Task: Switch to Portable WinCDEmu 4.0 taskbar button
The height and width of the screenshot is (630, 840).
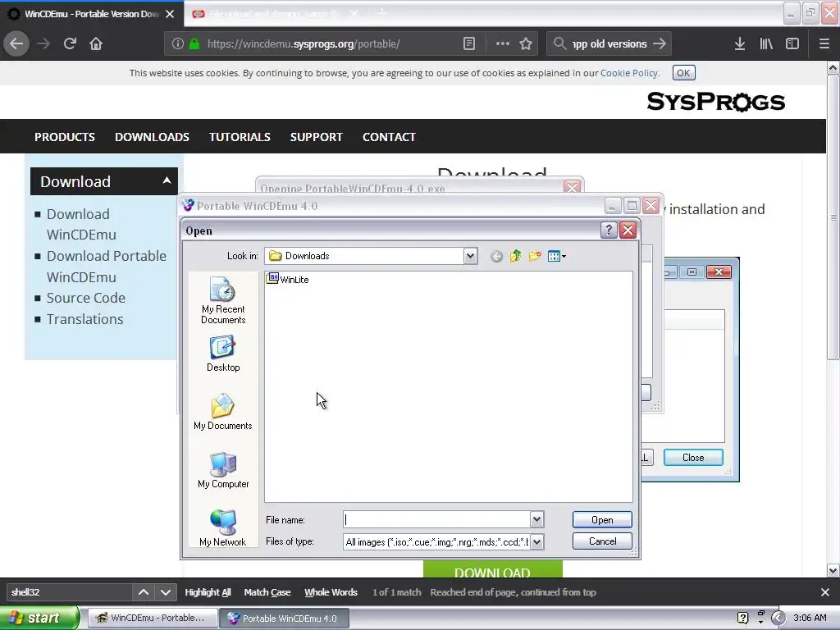Action: (284, 619)
